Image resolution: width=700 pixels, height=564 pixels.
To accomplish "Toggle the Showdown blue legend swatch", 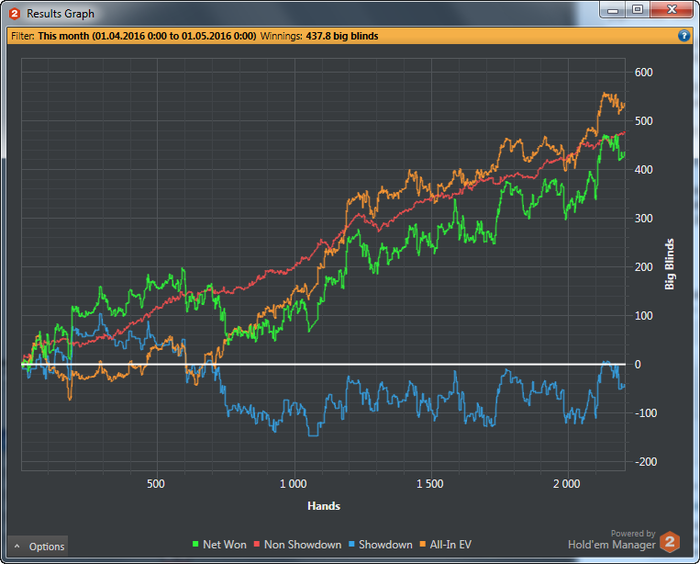I will (352, 544).
